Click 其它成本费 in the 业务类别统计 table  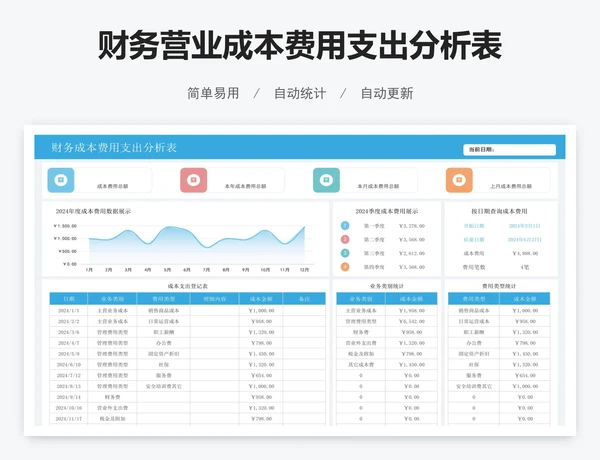coord(361,364)
